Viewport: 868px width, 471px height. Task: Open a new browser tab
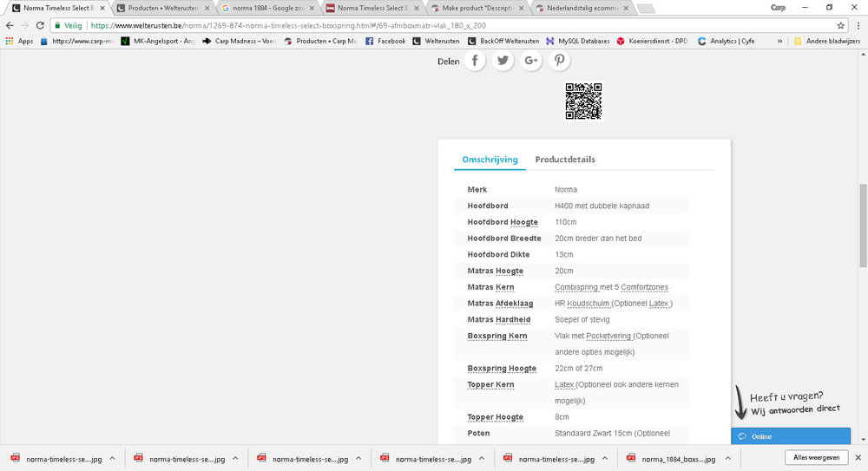[x=646, y=9]
